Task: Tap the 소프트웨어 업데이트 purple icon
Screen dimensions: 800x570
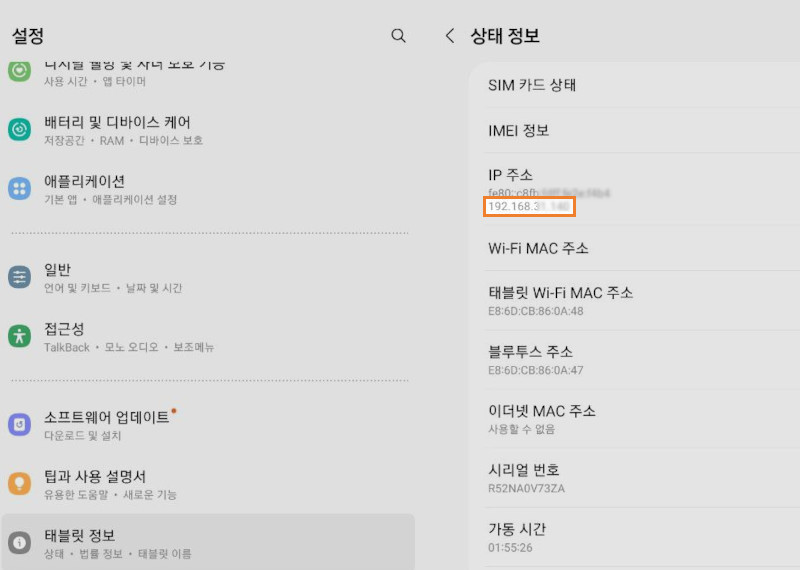Action: point(19,425)
